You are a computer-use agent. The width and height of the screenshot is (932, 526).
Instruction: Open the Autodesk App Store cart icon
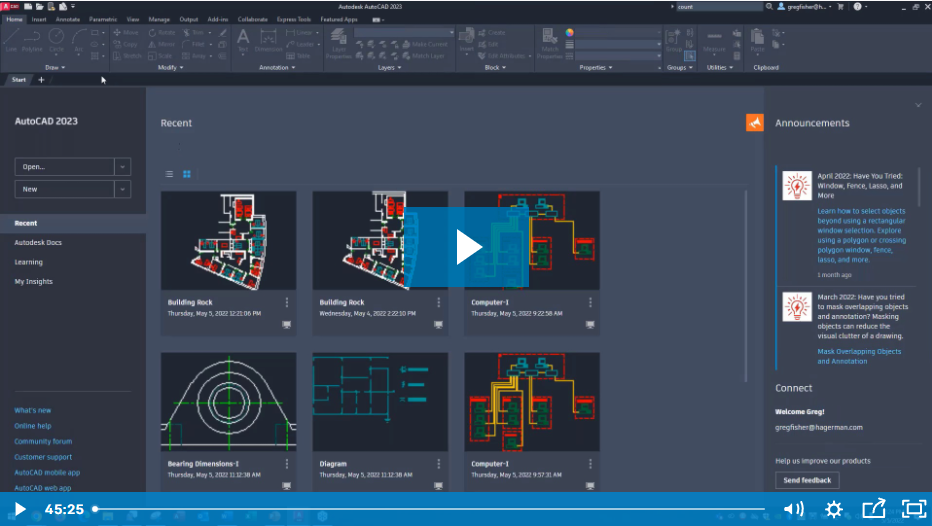(840, 7)
